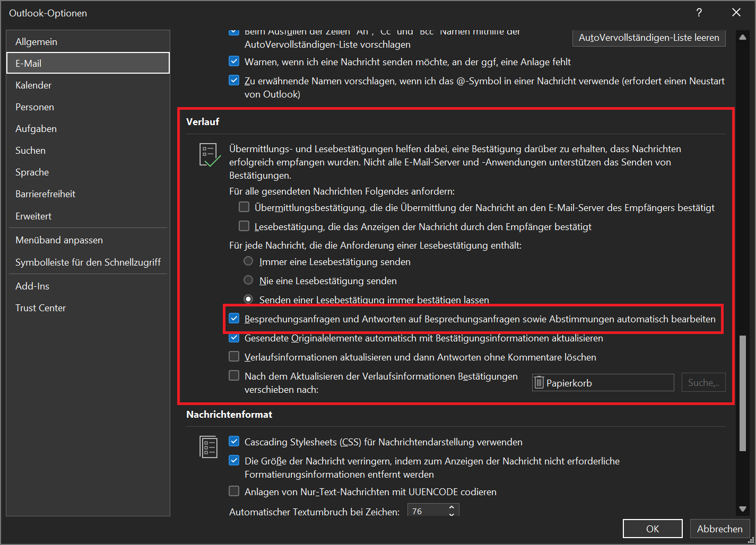Click the disabled Suche... button
Screen dimensions: 756x545
pyautogui.click(x=703, y=383)
